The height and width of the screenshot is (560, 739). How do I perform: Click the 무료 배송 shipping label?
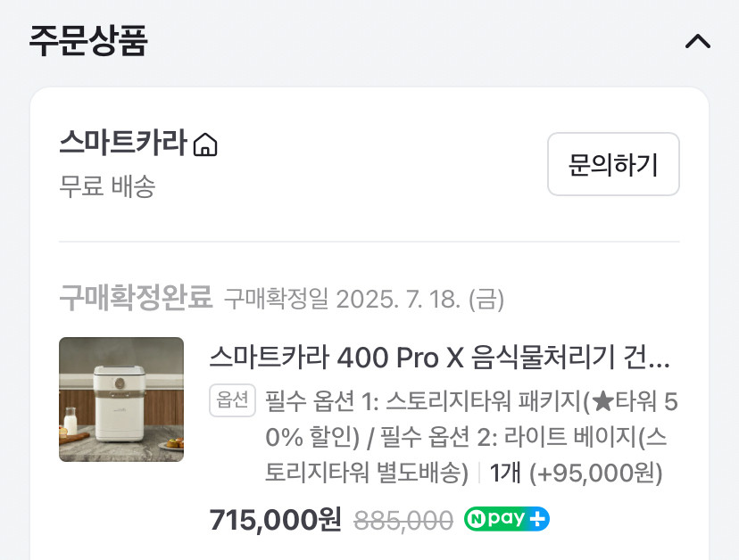(x=107, y=185)
